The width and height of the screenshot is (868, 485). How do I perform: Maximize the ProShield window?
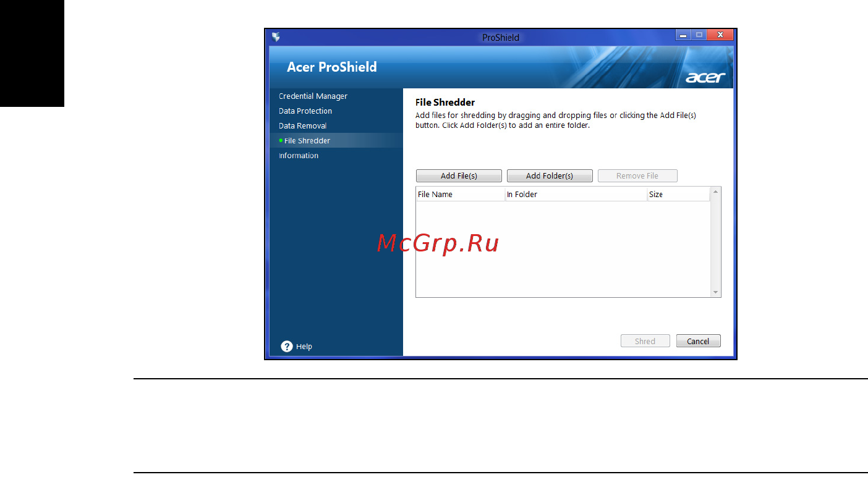(699, 35)
